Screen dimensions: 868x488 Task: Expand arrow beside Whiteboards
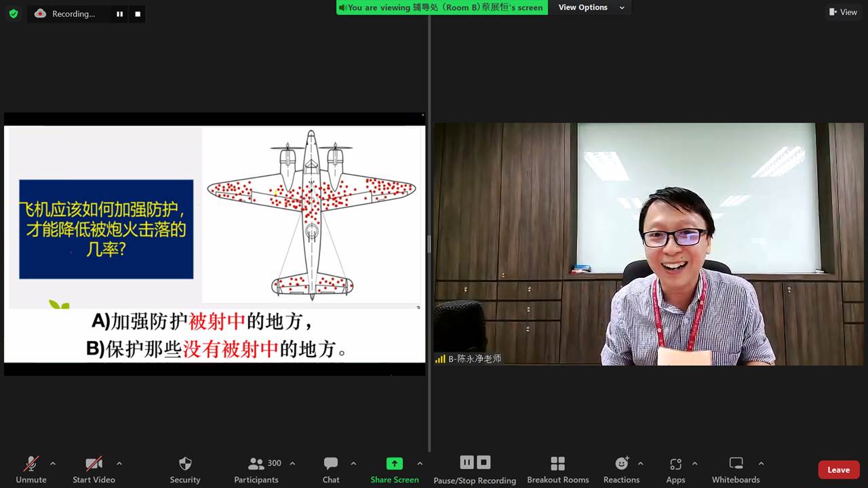click(761, 464)
